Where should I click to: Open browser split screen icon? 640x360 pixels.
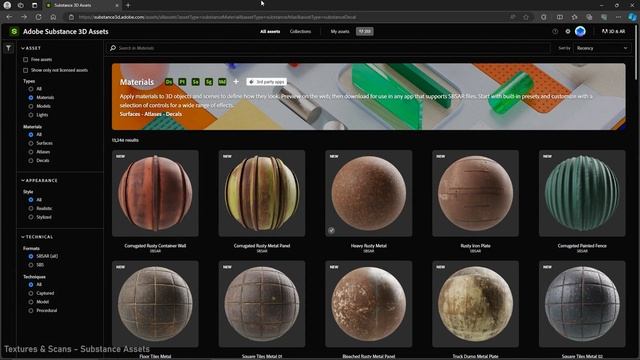click(560, 17)
